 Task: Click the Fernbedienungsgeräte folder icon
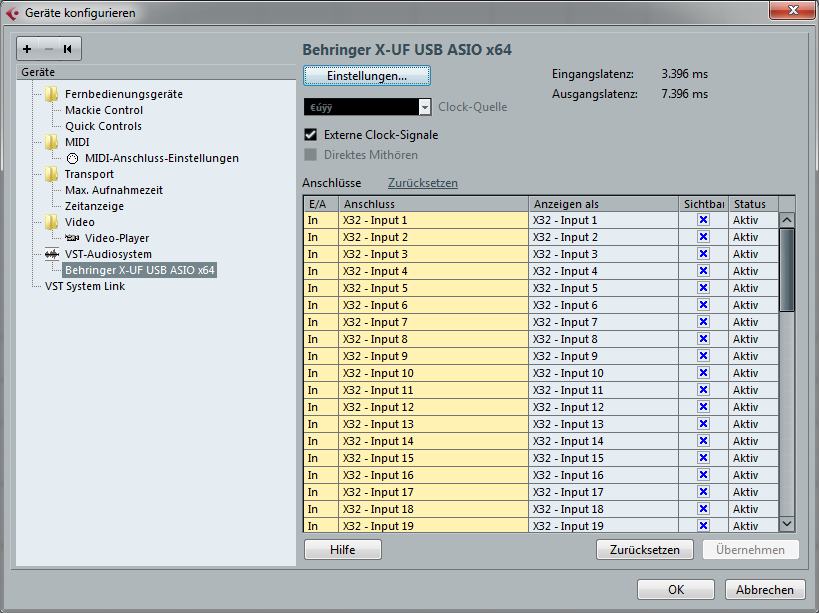[x=51, y=94]
